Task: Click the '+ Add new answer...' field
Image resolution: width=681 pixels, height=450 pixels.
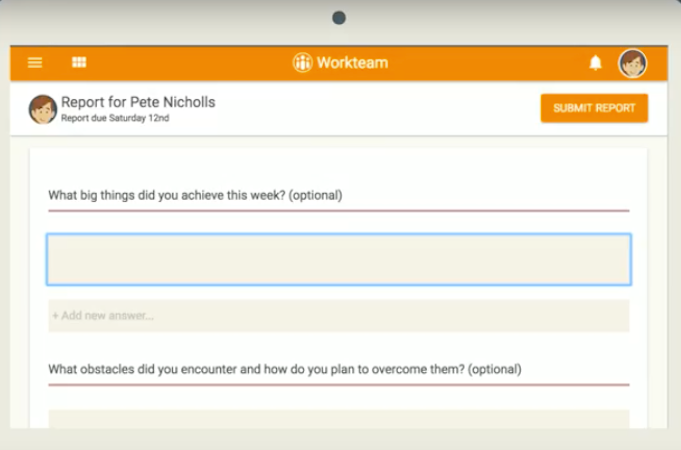Action: [x=338, y=316]
